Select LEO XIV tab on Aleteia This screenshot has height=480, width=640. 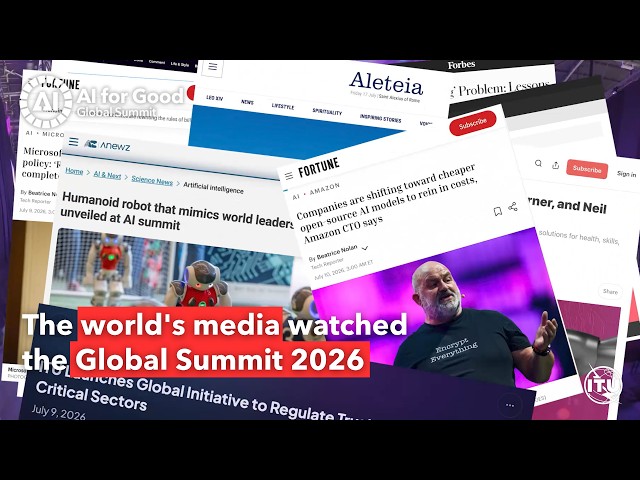pos(214,98)
